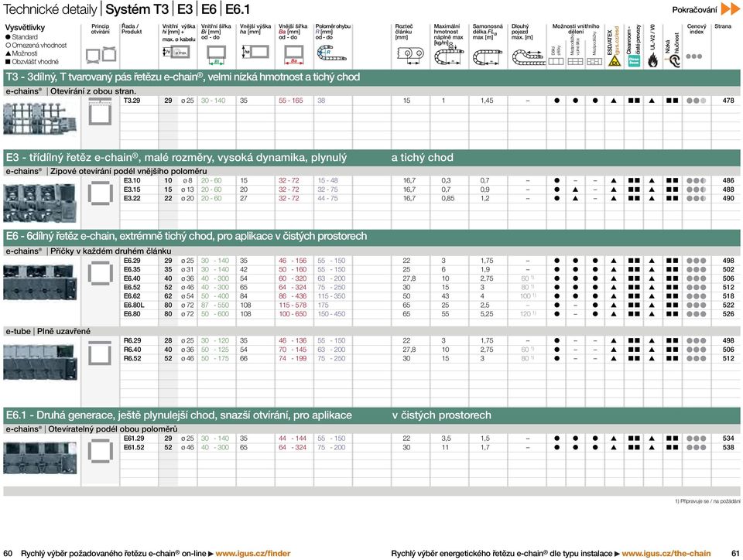The image size is (743, 560).
Task: Click the opening principle icon beside E61.29
Action: [x=100, y=451]
